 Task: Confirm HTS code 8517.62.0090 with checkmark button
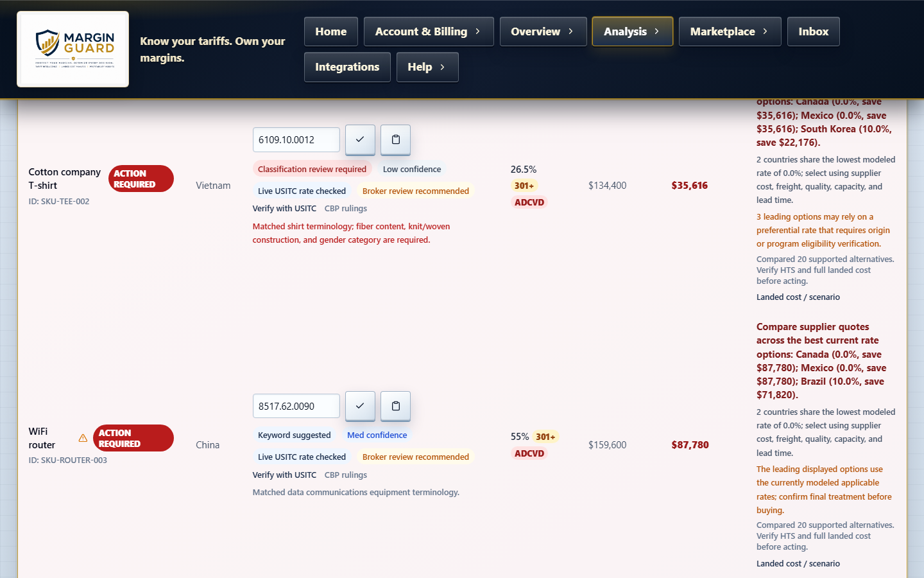[360, 406]
